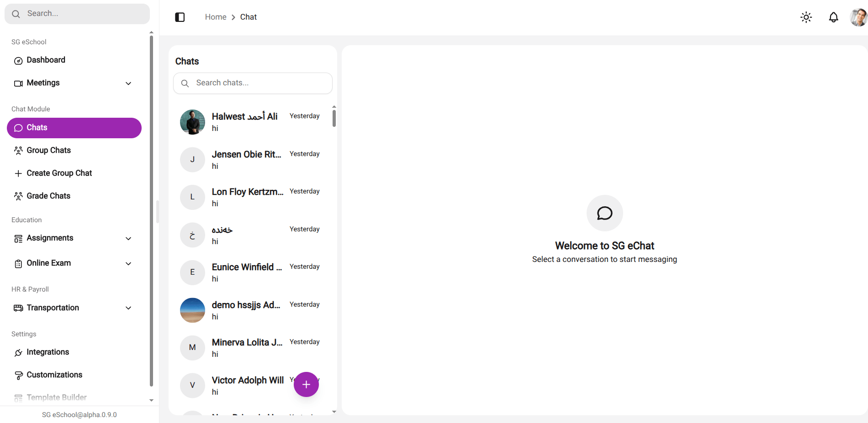This screenshot has width=868, height=423.
Task: Select Chats in the Chat Module
Action: tap(74, 128)
